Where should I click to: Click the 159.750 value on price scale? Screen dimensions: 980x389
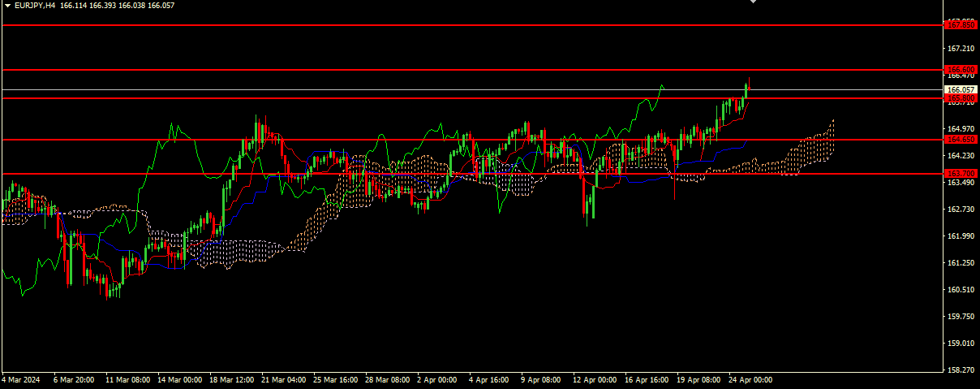(x=961, y=317)
